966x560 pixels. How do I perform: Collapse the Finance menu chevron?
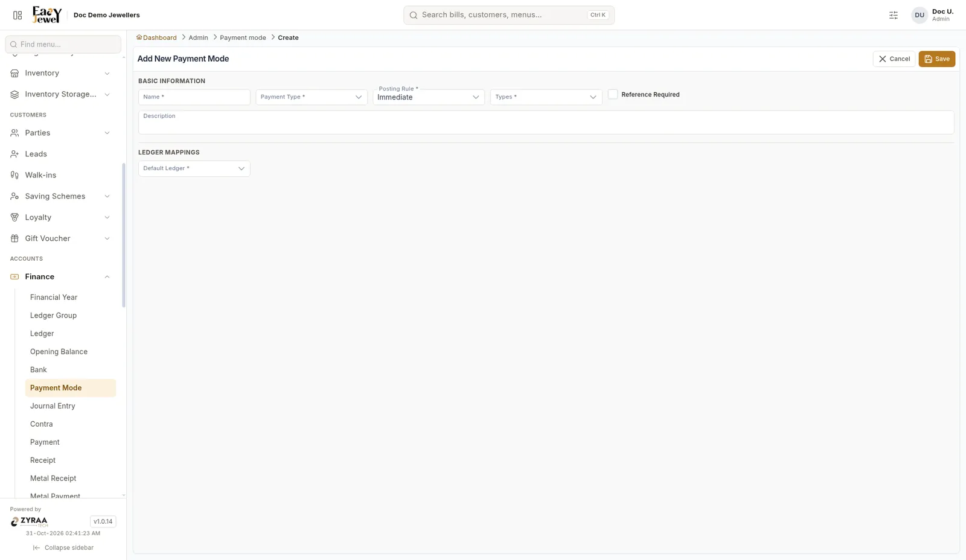[x=107, y=277]
